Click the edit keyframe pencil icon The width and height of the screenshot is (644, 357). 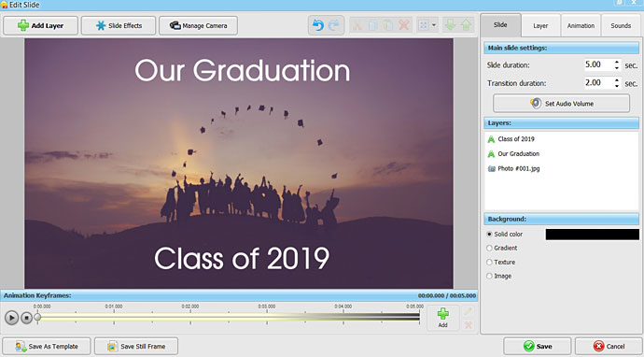pyautogui.click(x=468, y=311)
